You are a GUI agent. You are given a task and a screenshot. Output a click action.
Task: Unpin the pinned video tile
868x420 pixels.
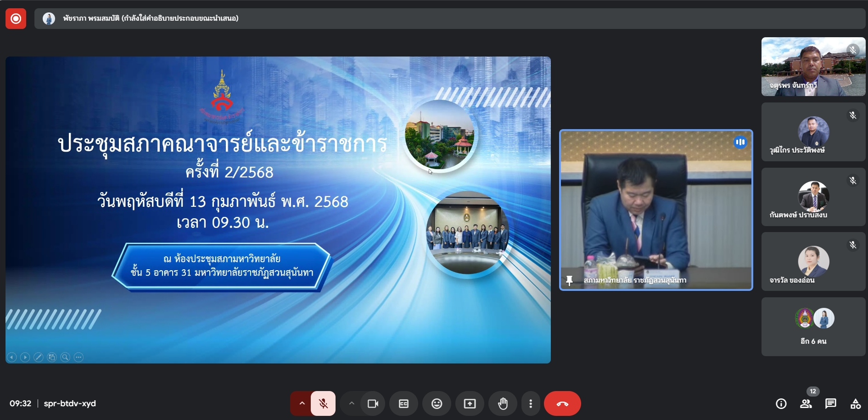pos(569,280)
